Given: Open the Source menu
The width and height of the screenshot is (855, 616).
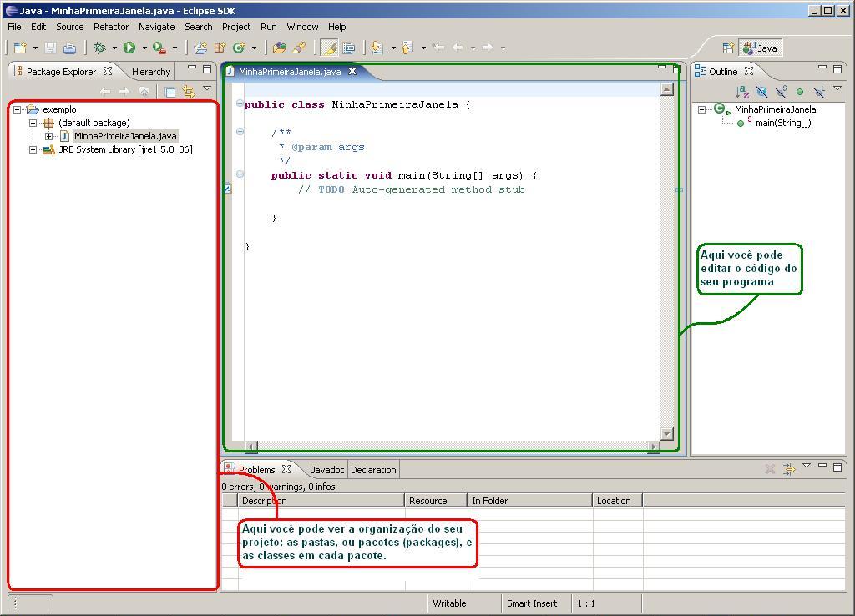Looking at the screenshot, I should [x=70, y=27].
